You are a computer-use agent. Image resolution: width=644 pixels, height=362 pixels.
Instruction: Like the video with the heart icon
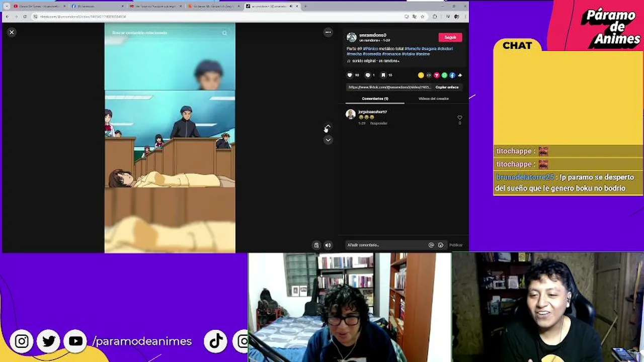click(350, 75)
